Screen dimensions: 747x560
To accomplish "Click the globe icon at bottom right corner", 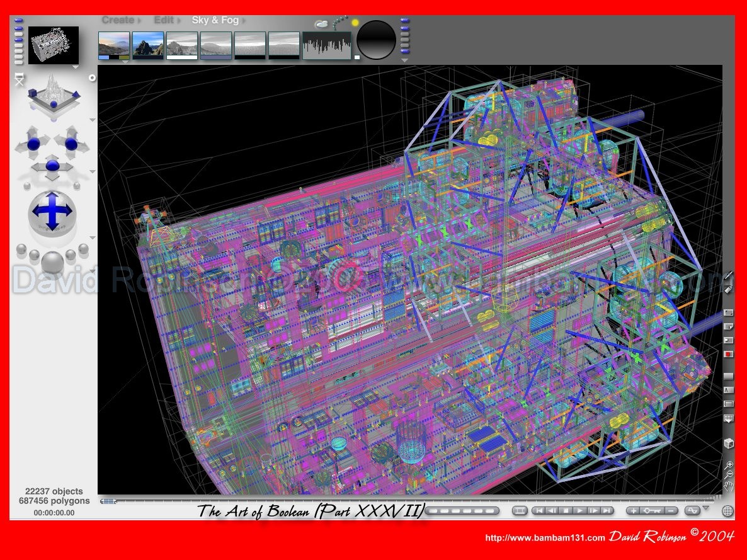I will tap(727, 511).
